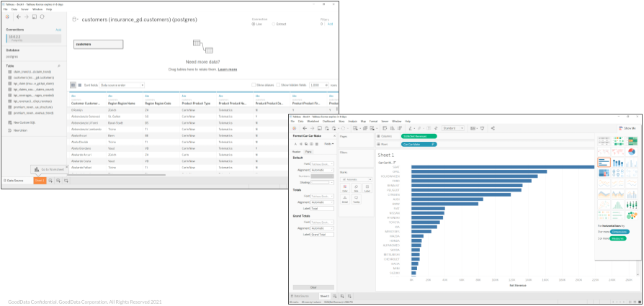Open the Size marks card
Screen dimensions: 644x306
point(356,188)
